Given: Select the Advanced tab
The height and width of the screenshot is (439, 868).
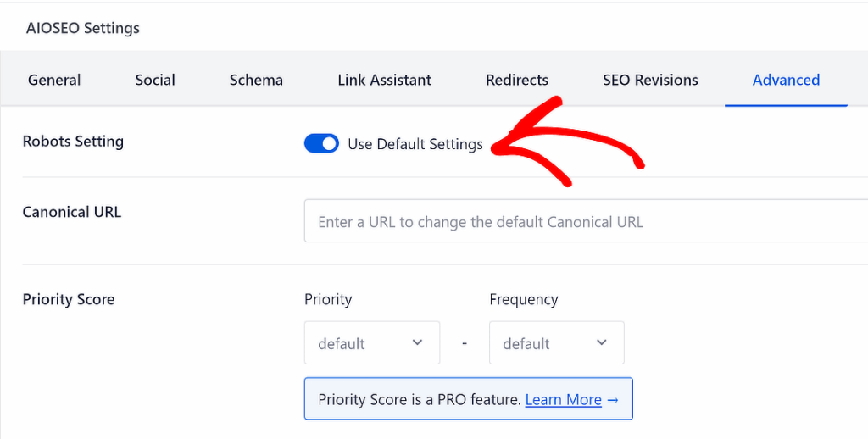Looking at the screenshot, I should coord(786,81).
